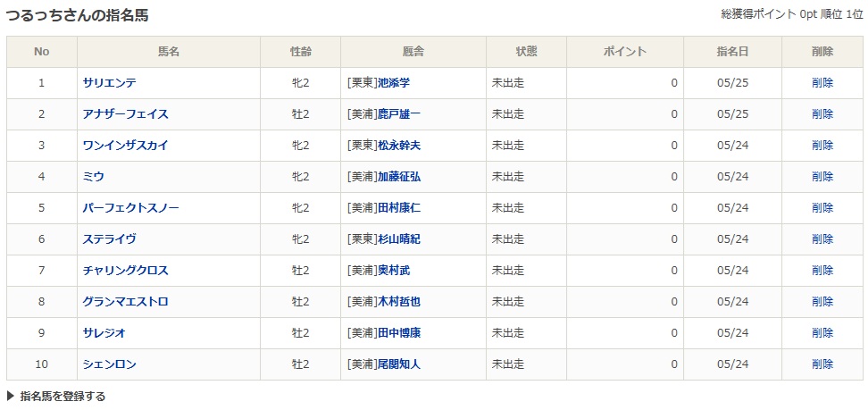Image resolution: width=868 pixels, height=410 pixels.
Task: Open horse ステライヴ link
Action: point(110,239)
